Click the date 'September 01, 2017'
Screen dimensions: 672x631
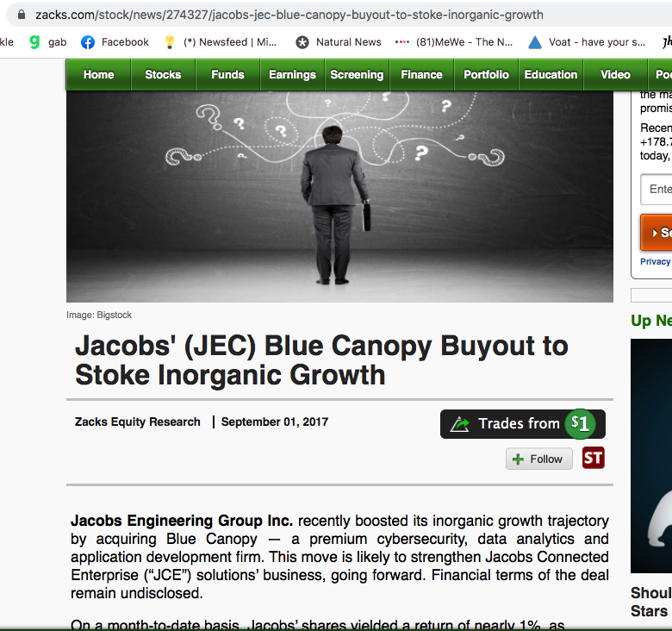275,422
